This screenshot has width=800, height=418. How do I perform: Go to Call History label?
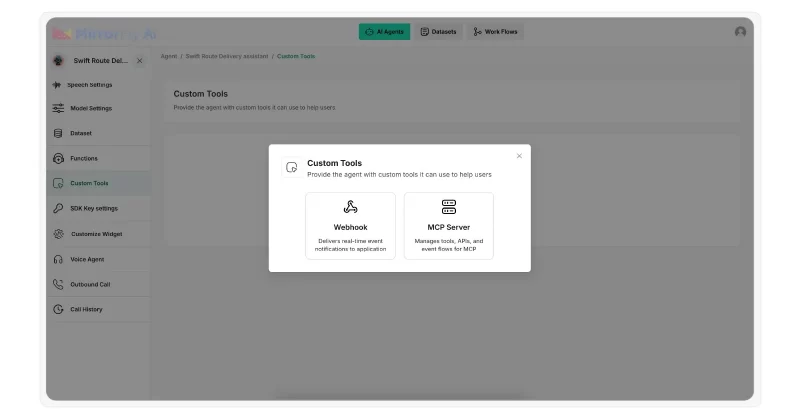[x=86, y=309]
